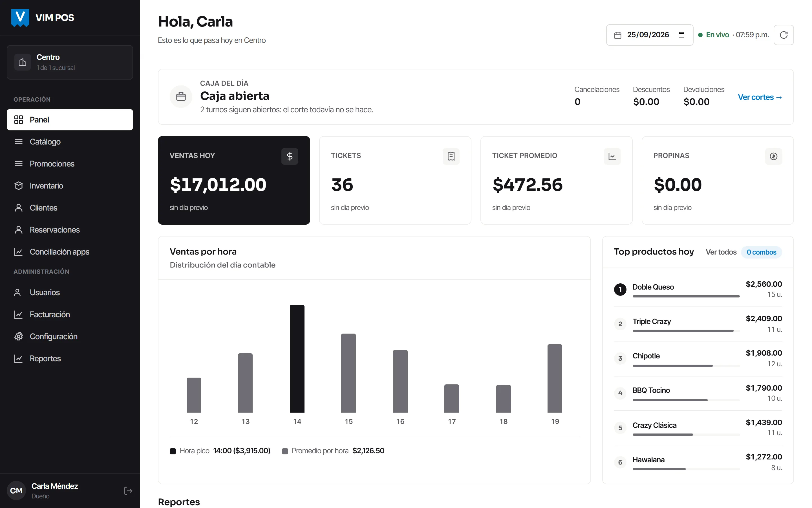Go to the Panel menu item
812x508 pixels.
(70, 120)
